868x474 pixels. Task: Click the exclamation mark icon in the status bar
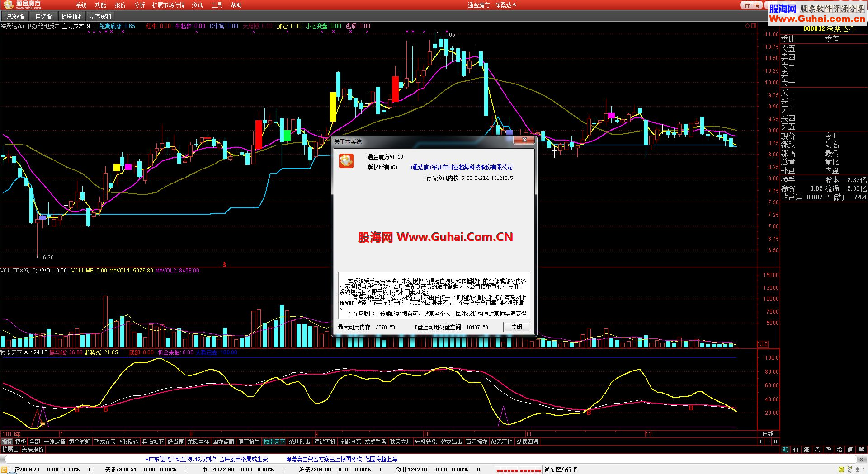(x=863, y=469)
